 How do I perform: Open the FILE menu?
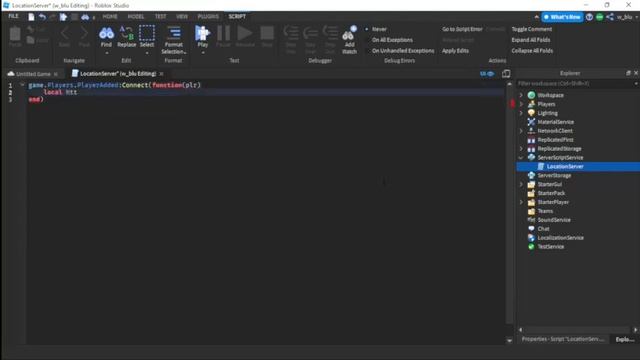point(13,16)
